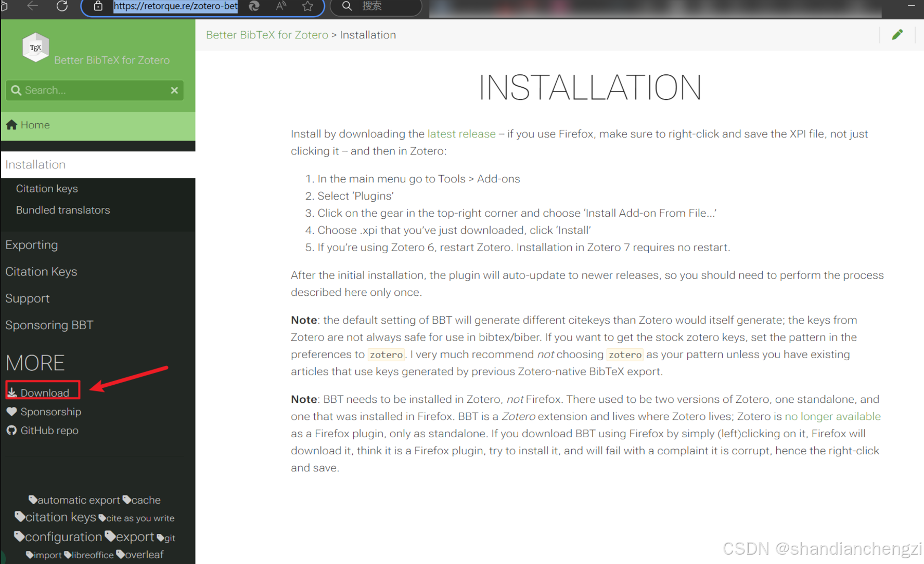Add page to favorites with star icon
Screen dimensions: 924x564
click(x=307, y=6)
